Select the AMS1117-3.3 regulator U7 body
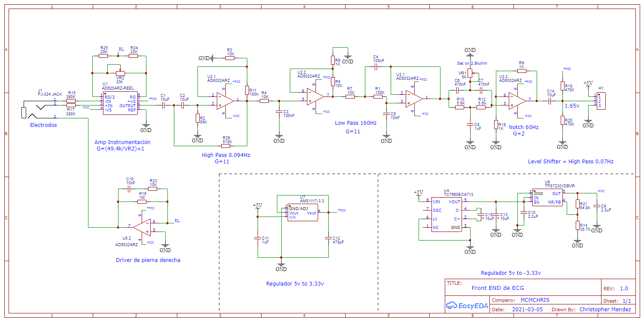Viewport: 644px width, 322px height. [x=303, y=213]
